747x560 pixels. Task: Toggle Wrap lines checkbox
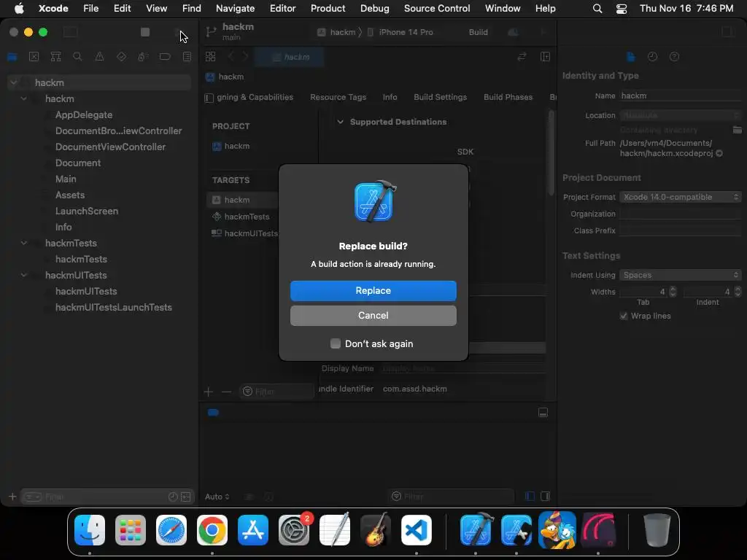pos(623,316)
